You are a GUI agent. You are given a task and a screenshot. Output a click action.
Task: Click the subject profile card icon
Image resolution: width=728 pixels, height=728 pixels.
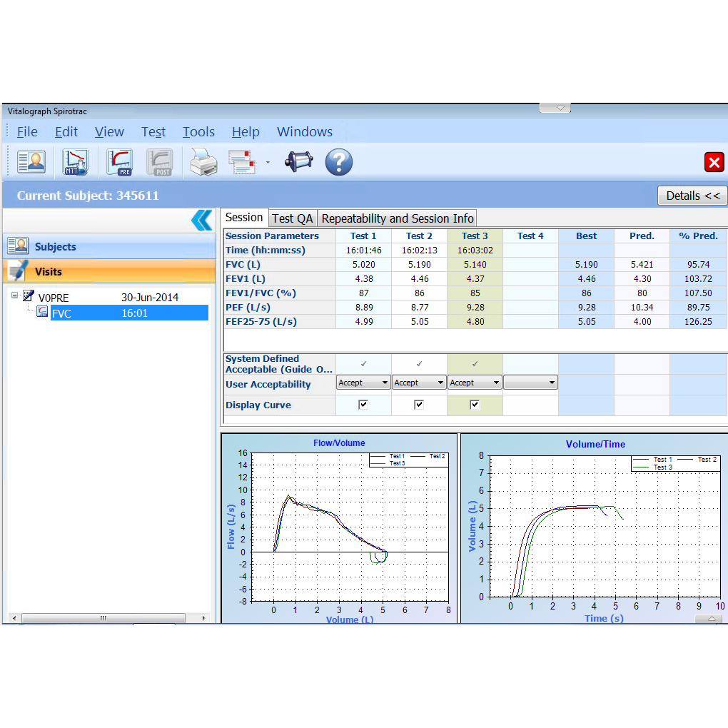[31, 162]
